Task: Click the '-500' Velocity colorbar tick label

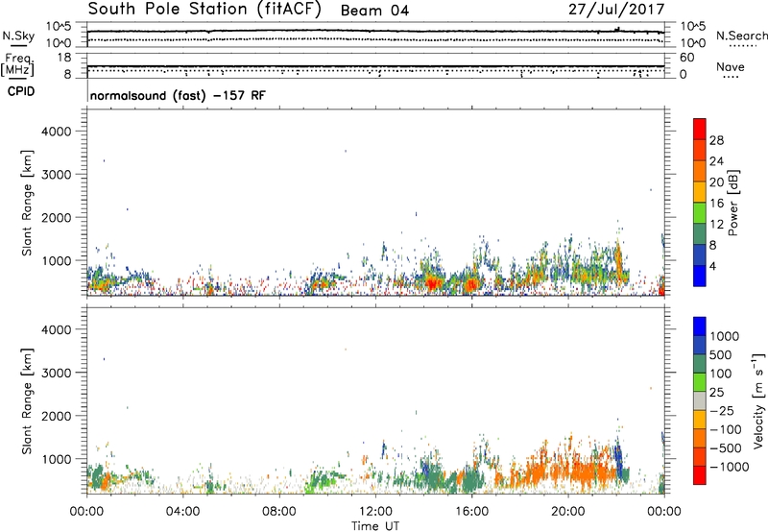Action: (x=726, y=447)
